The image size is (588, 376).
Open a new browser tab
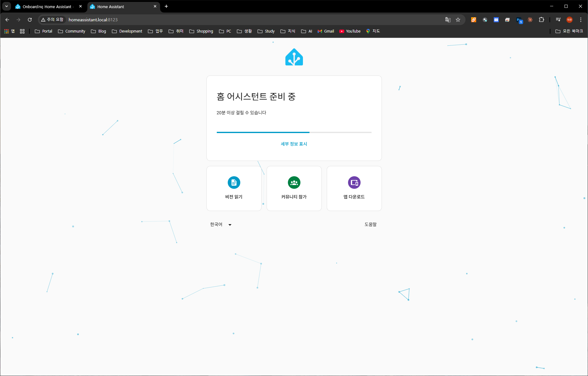(166, 6)
